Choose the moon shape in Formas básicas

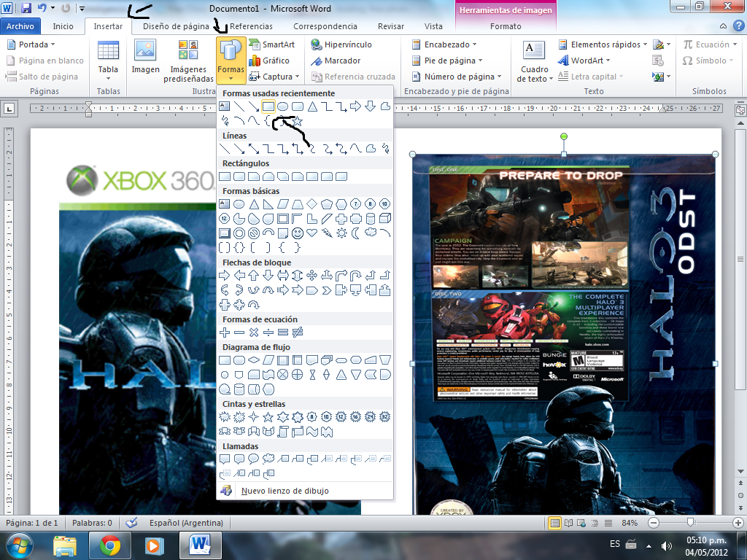(x=356, y=233)
